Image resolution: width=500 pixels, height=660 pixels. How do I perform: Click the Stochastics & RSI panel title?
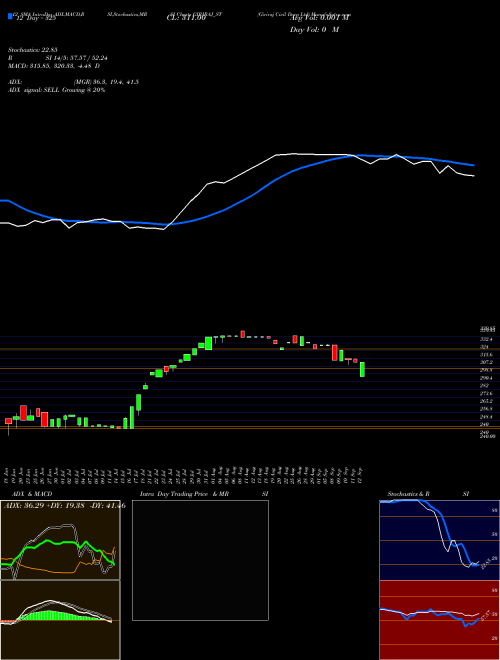[428, 494]
